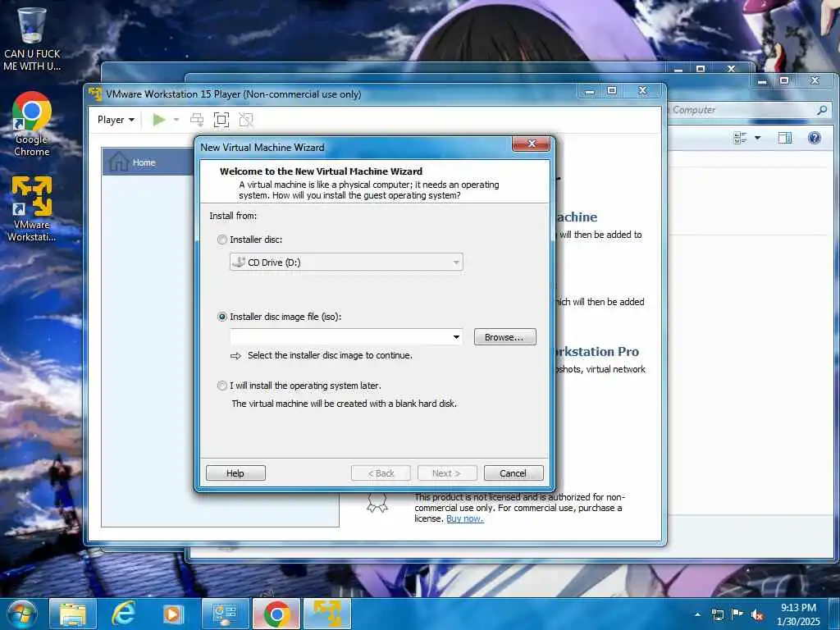Click the search magnifier icon in Explorer window

tap(822, 110)
